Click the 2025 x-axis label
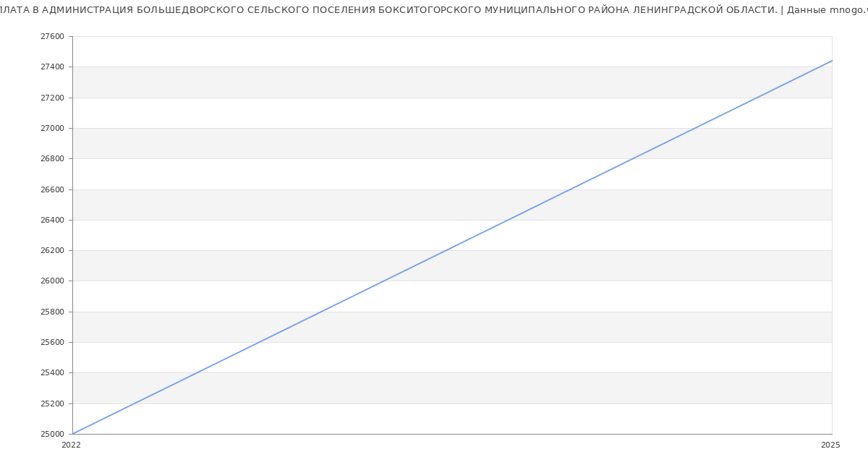 point(830,445)
